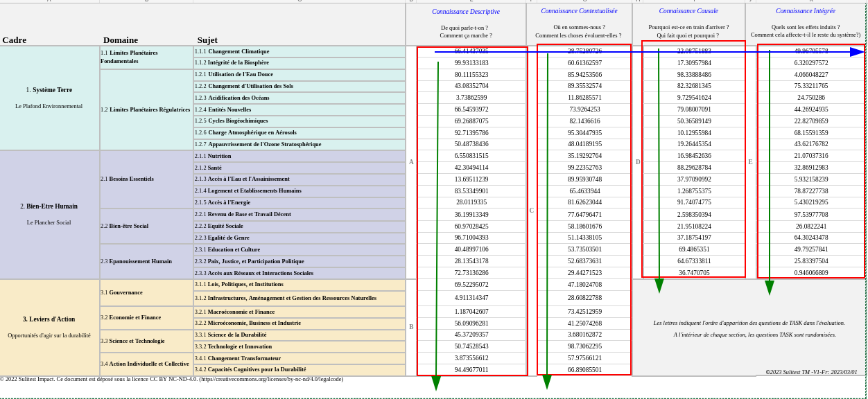Screen dimensions: 868x399
Task: Click the Cadre column title
Action: [15, 39]
